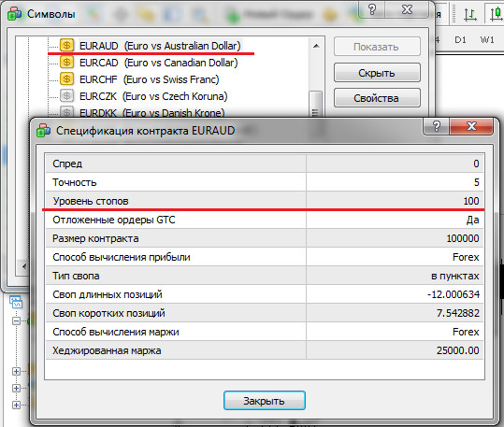The width and height of the screenshot is (504, 427).
Task: Click the Закрыть button in contract specification
Action: pyautogui.click(x=265, y=401)
